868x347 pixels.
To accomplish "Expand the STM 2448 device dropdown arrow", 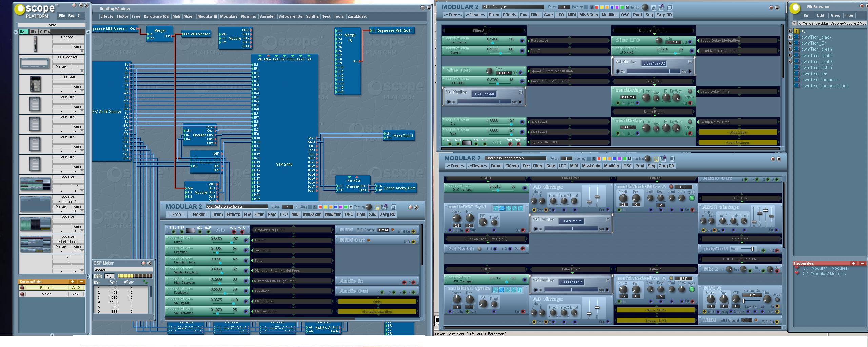I will point(82,91).
